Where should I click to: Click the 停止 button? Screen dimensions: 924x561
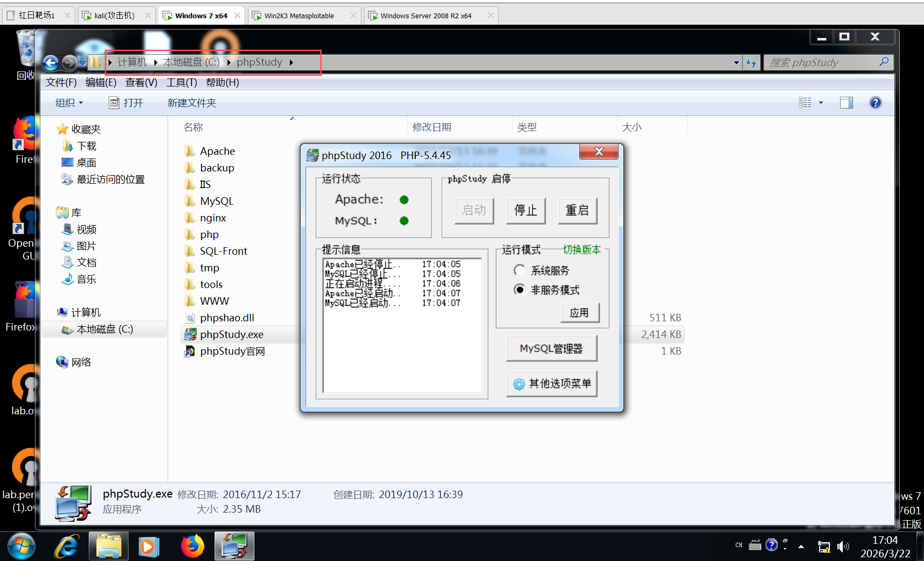pos(526,210)
